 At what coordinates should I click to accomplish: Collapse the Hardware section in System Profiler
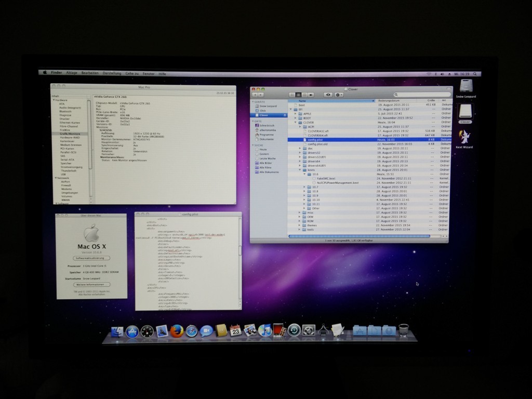coord(54,100)
